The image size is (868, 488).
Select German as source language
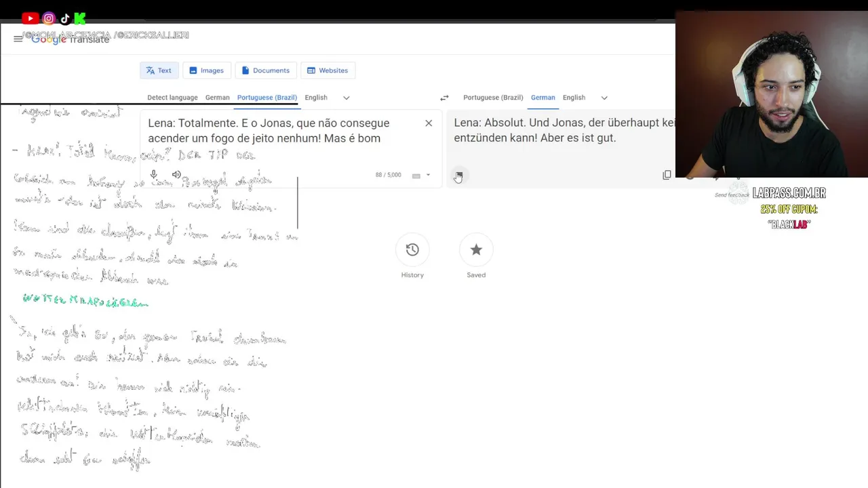[218, 98]
